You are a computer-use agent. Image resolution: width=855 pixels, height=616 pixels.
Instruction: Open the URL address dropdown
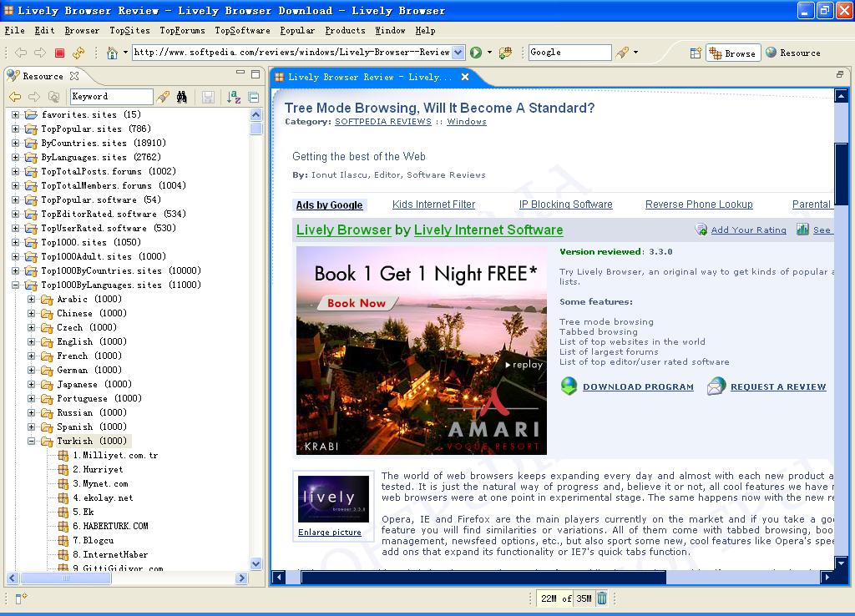click(x=458, y=53)
